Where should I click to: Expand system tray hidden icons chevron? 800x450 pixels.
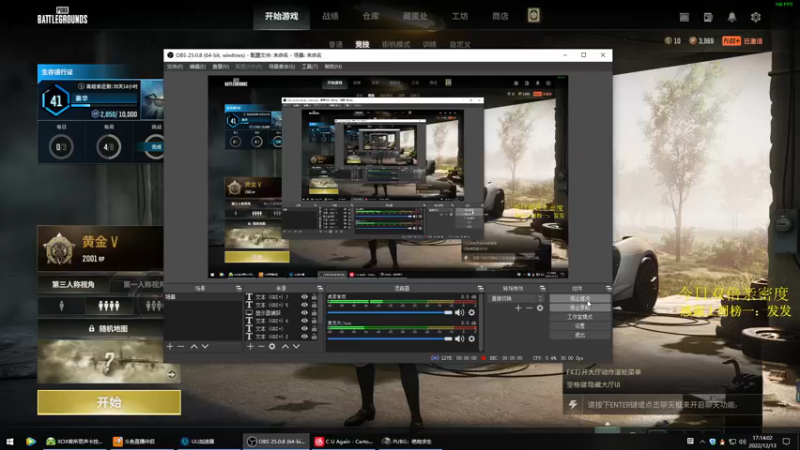(x=702, y=441)
